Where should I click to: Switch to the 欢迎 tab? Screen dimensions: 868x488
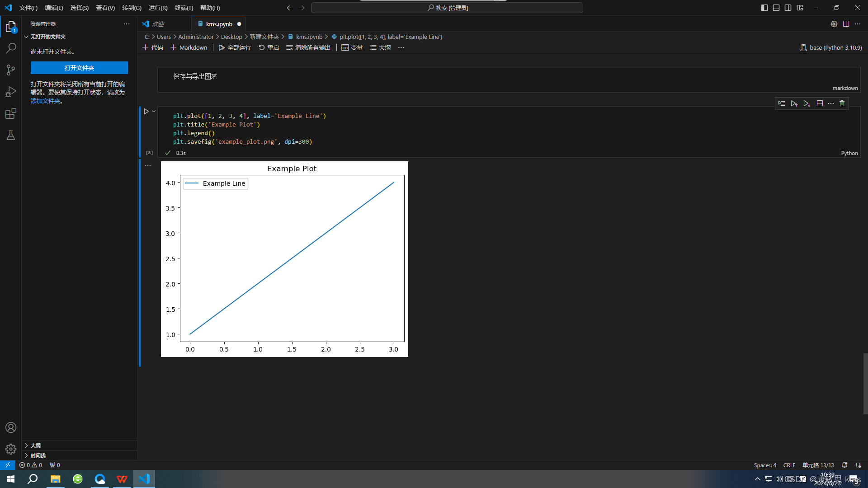(158, 24)
